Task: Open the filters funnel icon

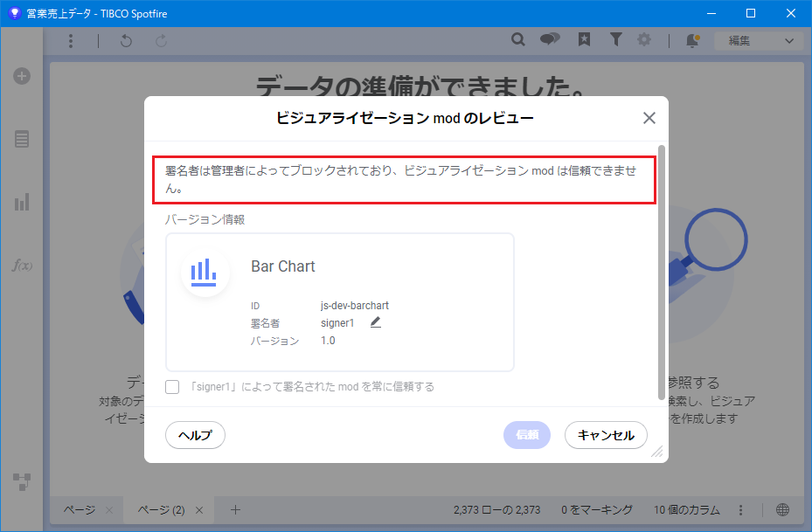Action: 615,39
